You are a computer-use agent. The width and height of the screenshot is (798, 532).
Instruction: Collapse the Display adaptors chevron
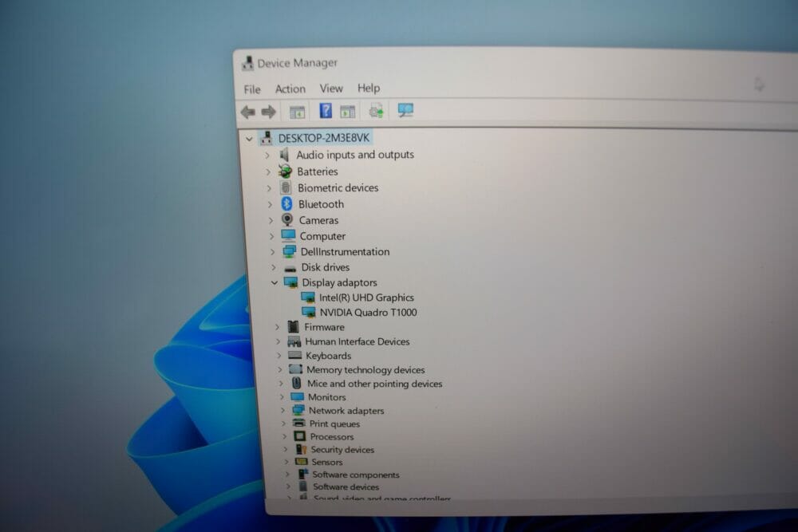[275, 282]
